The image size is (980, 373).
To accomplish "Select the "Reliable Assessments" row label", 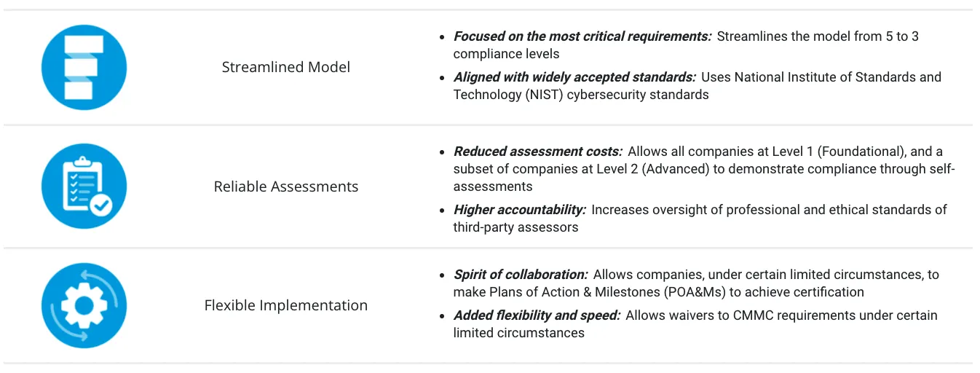I will (x=286, y=186).
